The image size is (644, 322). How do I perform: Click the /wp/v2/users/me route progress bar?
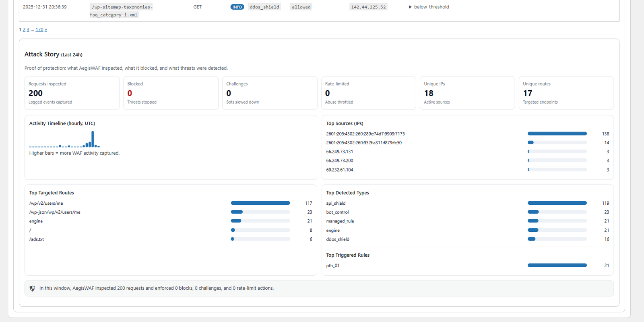260,203
